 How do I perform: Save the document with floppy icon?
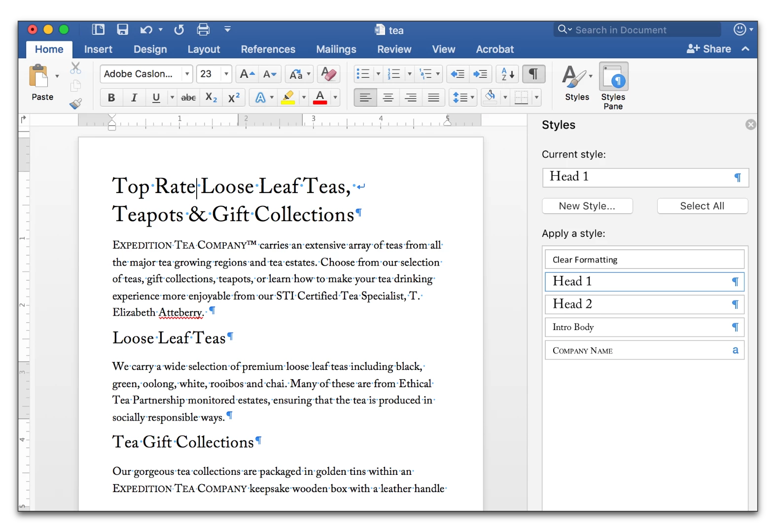tap(122, 30)
